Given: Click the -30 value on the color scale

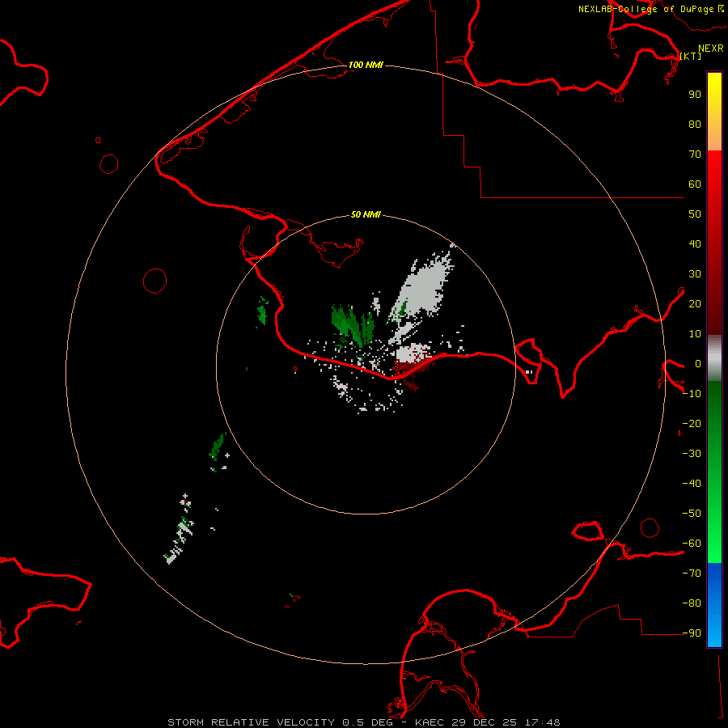Looking at the screenshot, I should tap(692, 454).
